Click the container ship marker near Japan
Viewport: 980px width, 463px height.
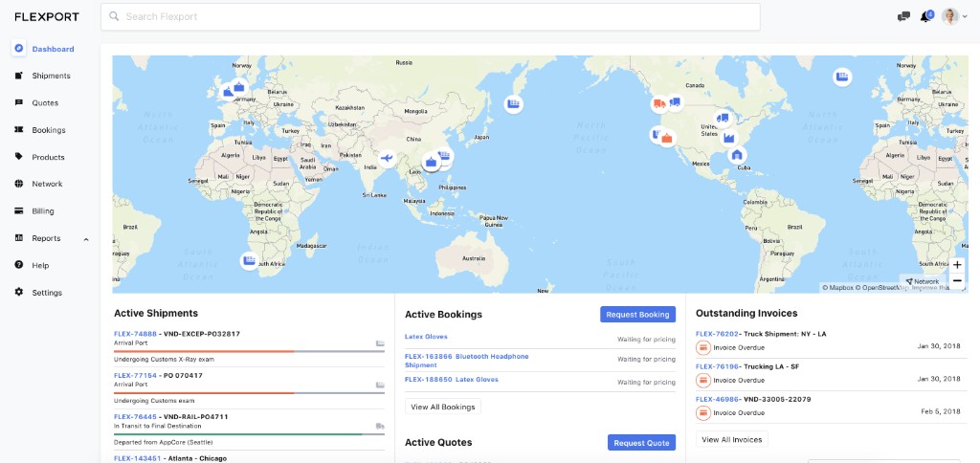pos(514,103)
